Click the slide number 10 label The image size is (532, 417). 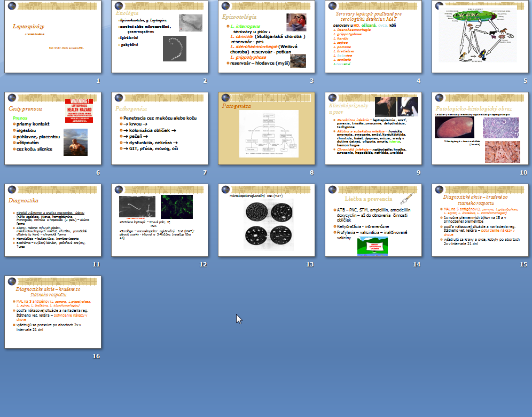click(x=523, y=173)
